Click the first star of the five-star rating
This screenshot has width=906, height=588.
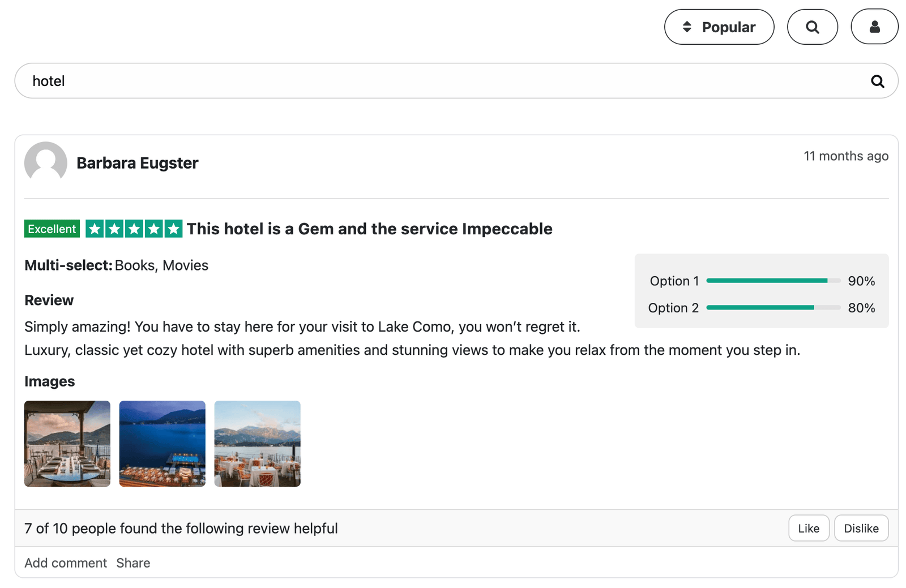point(96,229)
